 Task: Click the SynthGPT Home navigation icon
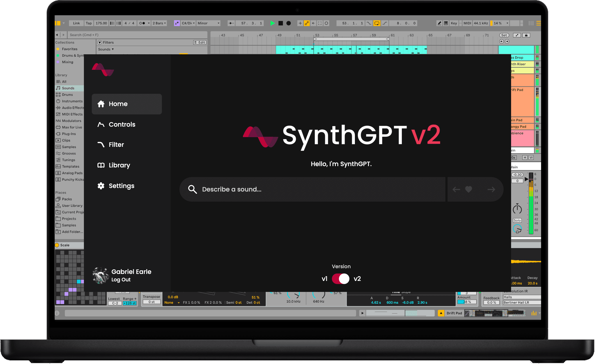click(102, 104)
